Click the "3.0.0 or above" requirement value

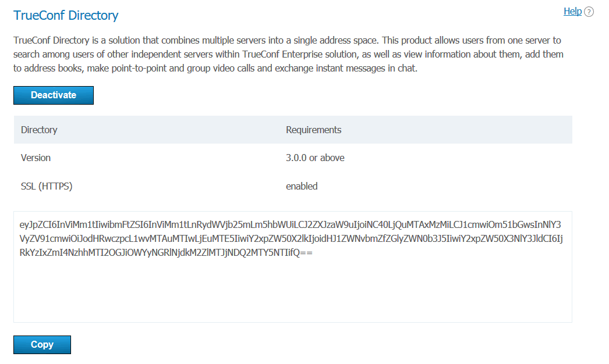pos(315,158)
